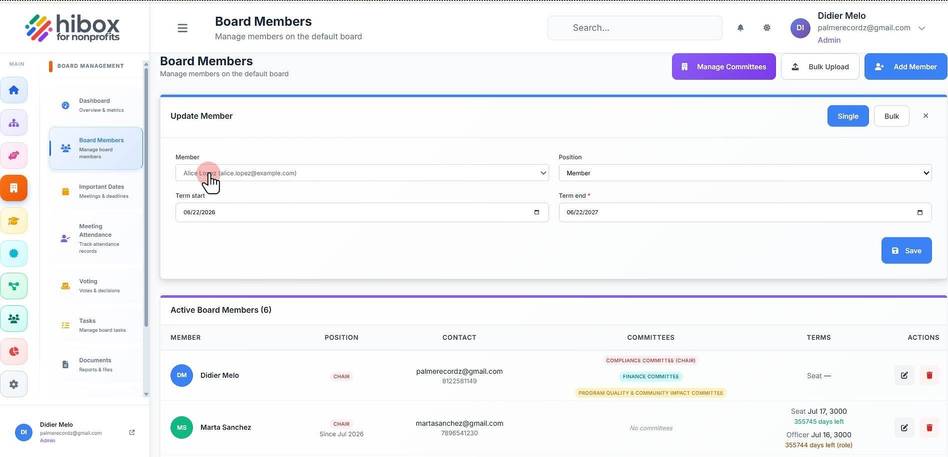948x457 pixels.
Task: Open the notifications bell
Action: (740, 28)
